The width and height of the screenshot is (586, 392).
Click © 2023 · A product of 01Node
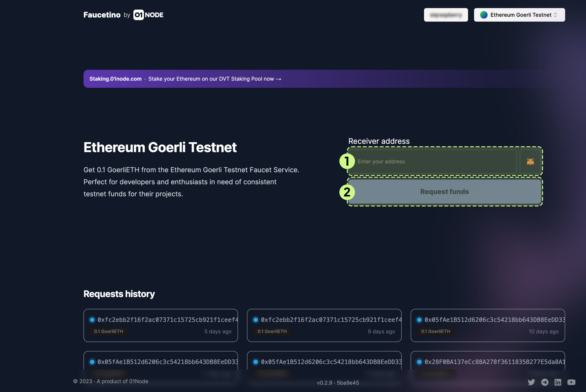click(x=111, y=381)
